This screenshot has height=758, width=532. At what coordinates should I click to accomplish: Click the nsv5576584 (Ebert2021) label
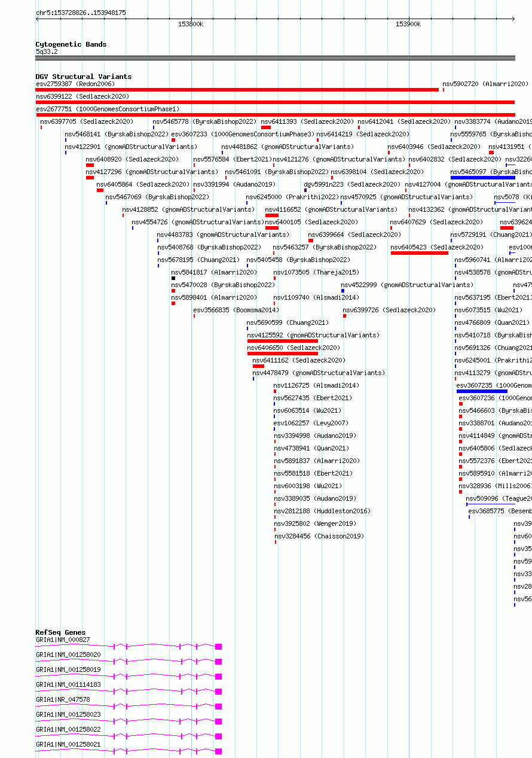232,159
